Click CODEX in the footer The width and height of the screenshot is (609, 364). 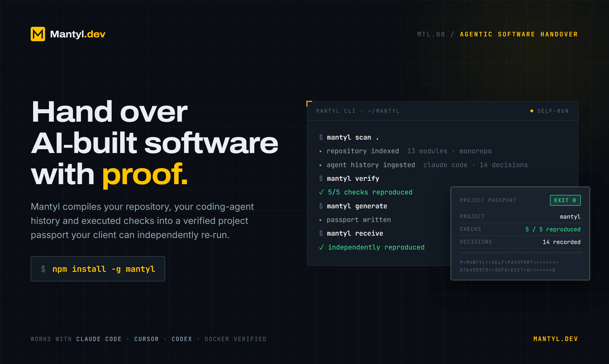(x=182, y=339)
